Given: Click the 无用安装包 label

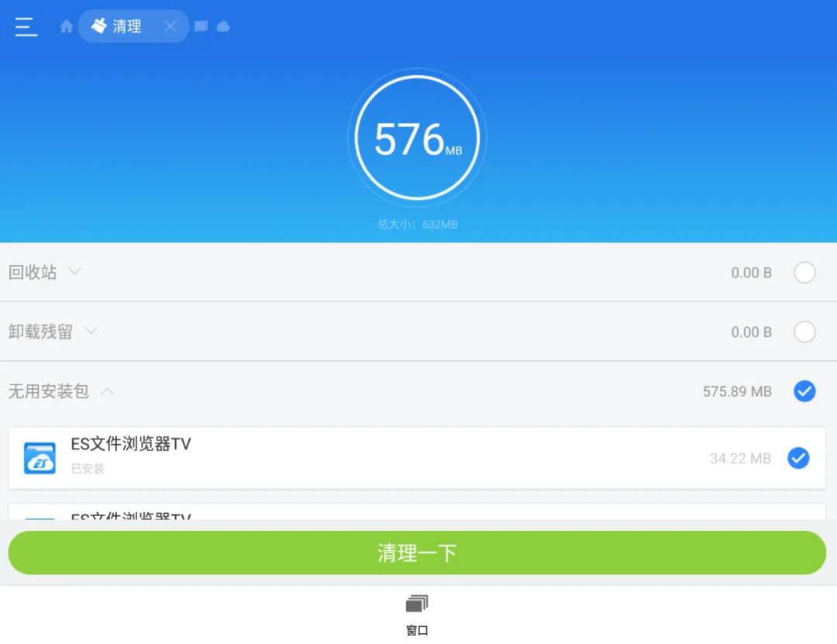Looking at the screenshot, I should click(49, 391).
